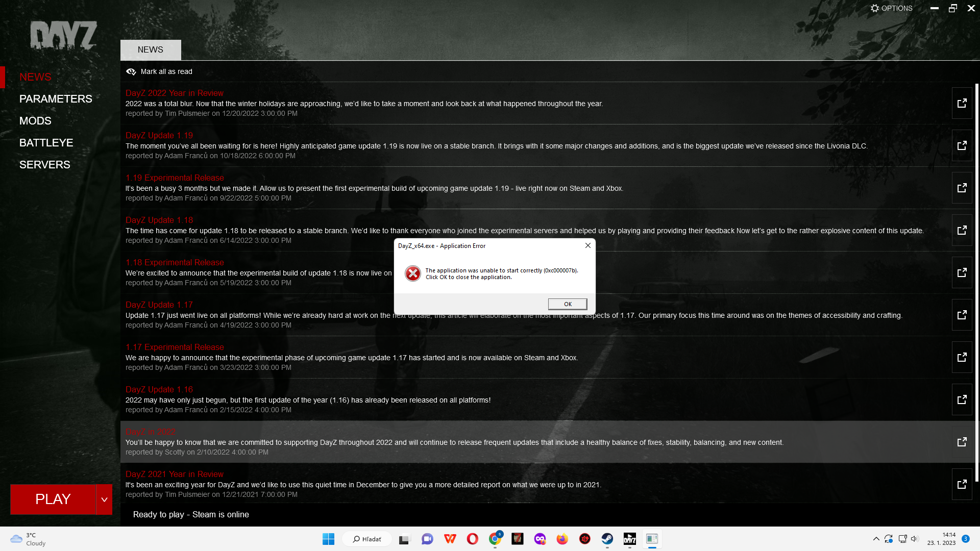Expand the PLAY button dropdown arrow
The image size is (980, 551).
coord(104,499)
